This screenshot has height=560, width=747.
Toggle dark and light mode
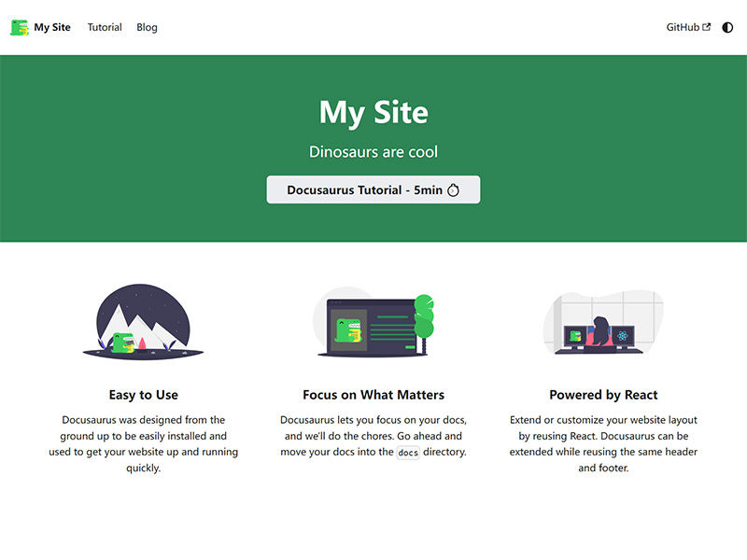point(727,28)
